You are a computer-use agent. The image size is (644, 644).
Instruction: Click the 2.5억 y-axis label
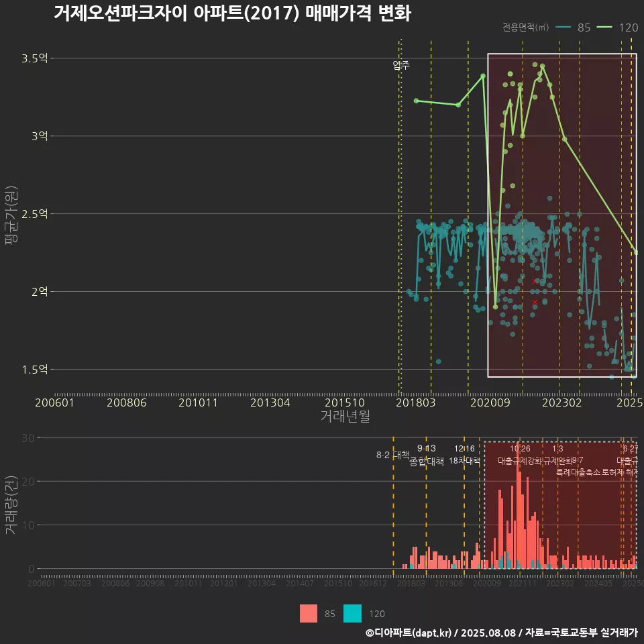pyautogui.click(x=35, y=213)
